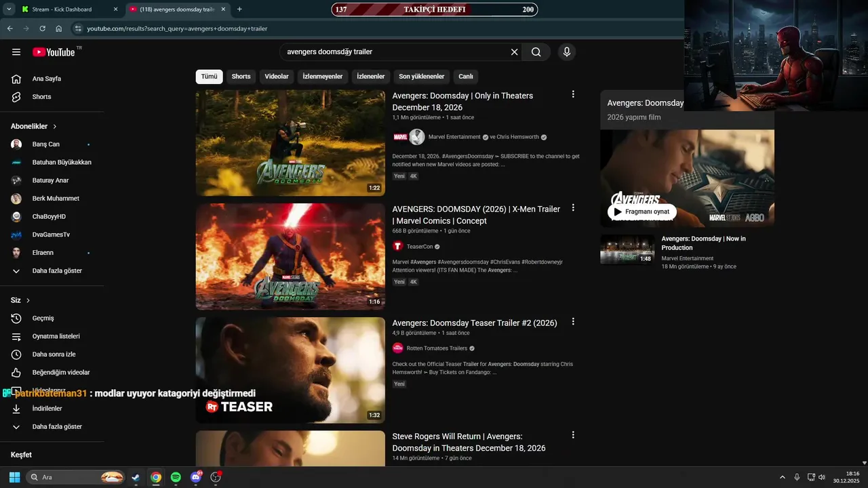This screenshot has height=488, width=868.
Task: Open options for X-Men Trailer Concept video
Action: (573, 207)
